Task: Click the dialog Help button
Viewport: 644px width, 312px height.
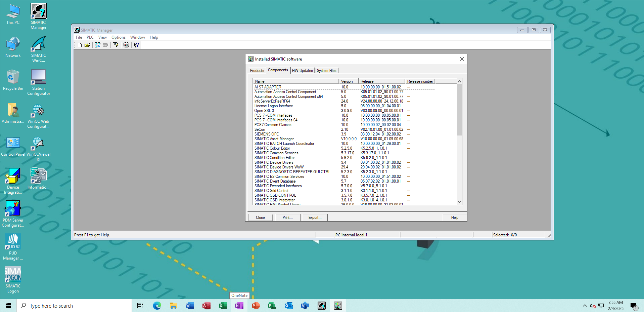Action: (455, 218)
